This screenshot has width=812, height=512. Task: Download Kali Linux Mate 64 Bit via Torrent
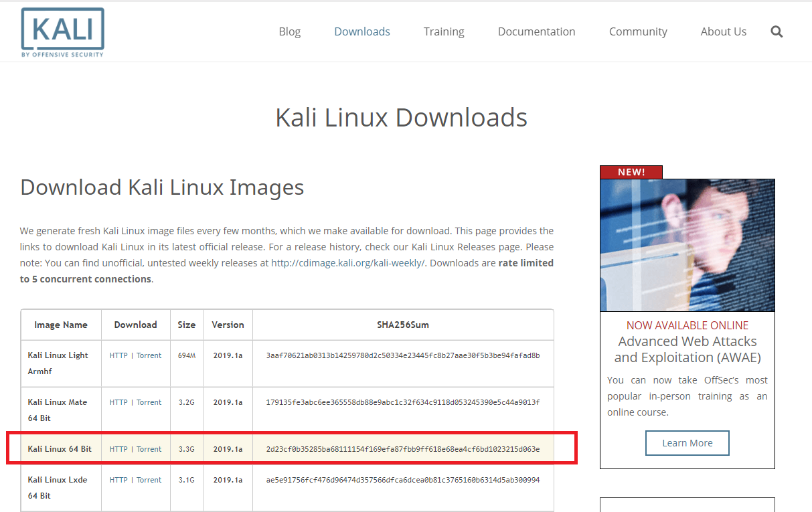149,402
